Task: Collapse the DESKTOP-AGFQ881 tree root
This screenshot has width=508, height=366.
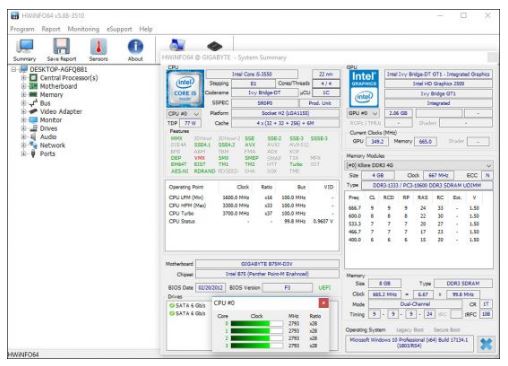Action: pyautogui.click(x=14, y=69)
